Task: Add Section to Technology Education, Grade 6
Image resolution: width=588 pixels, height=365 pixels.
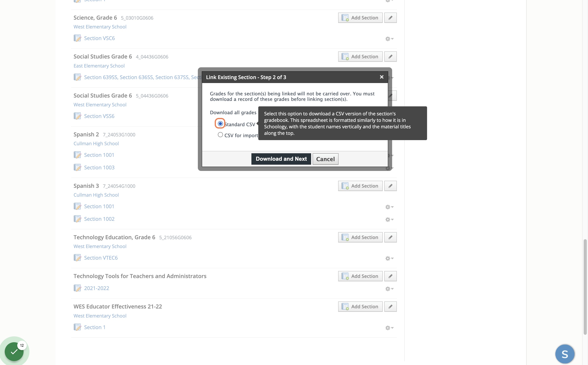Action: [x=360, y=237]
